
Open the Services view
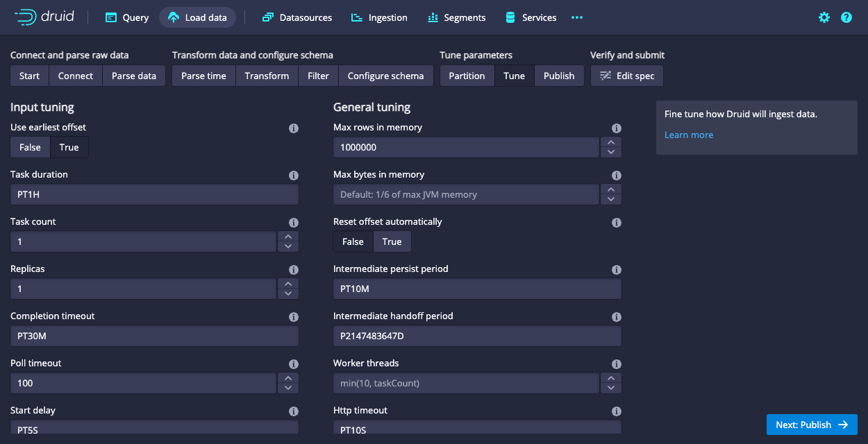click(531, 17)
